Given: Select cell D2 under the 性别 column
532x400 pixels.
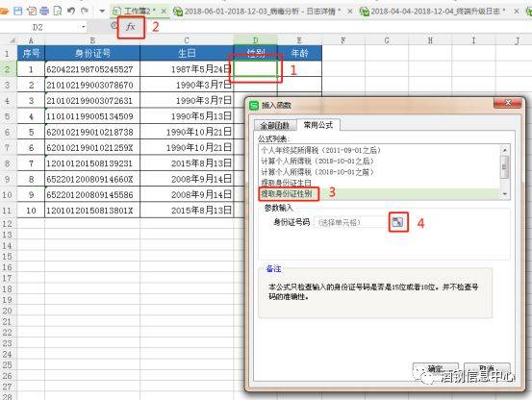Looking at the screenshot, I should (256, 69).
